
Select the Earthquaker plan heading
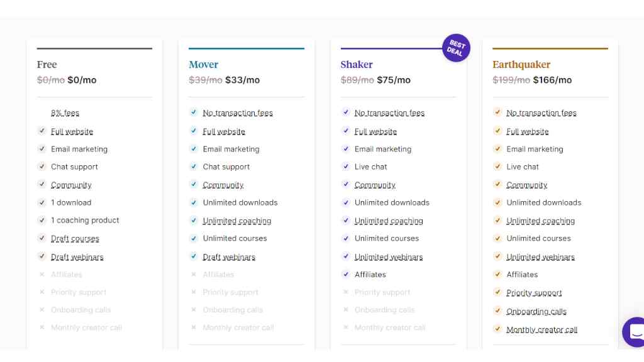click(521, 65)
